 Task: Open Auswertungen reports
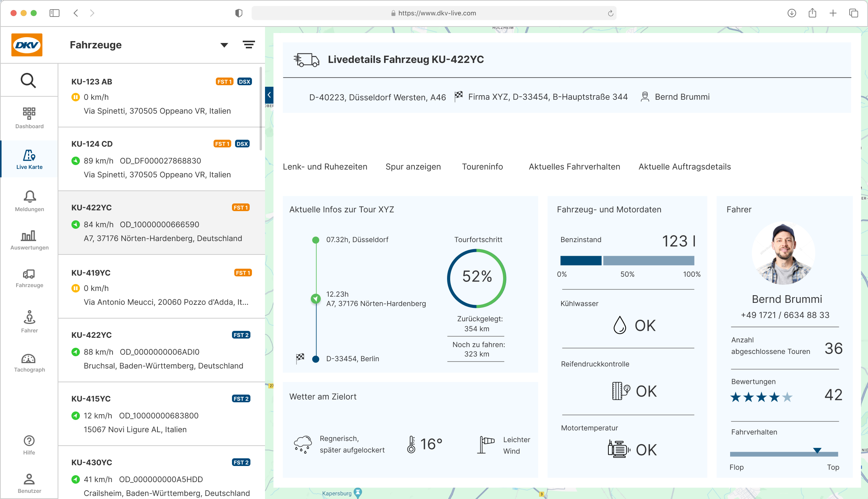30,240
